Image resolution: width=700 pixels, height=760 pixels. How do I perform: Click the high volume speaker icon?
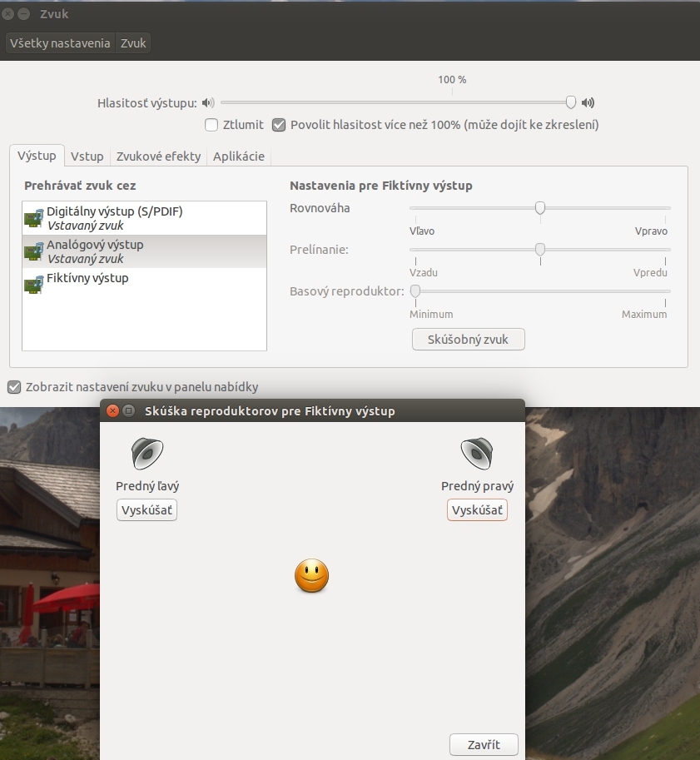pos(588,102)
